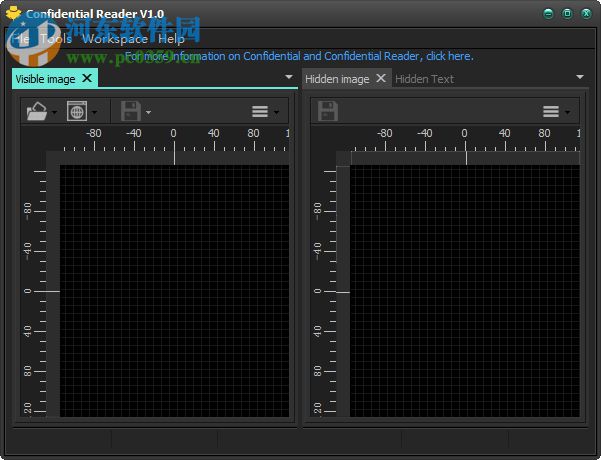Click the app logo icon in title bar
Viewport: 601px width, 460px height.
13,14
